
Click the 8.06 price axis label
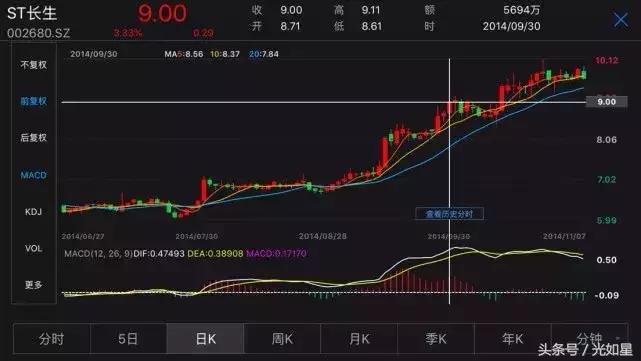coord(606,140)
